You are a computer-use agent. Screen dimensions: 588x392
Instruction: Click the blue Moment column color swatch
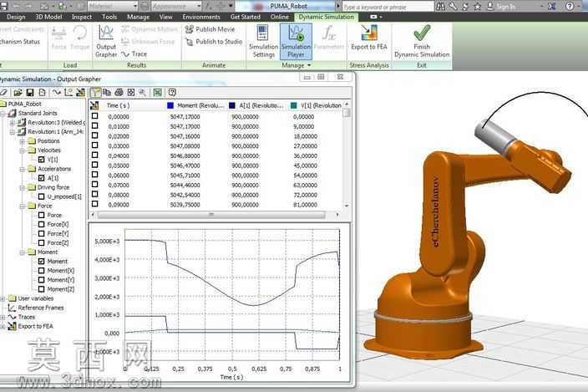(170, 106)
